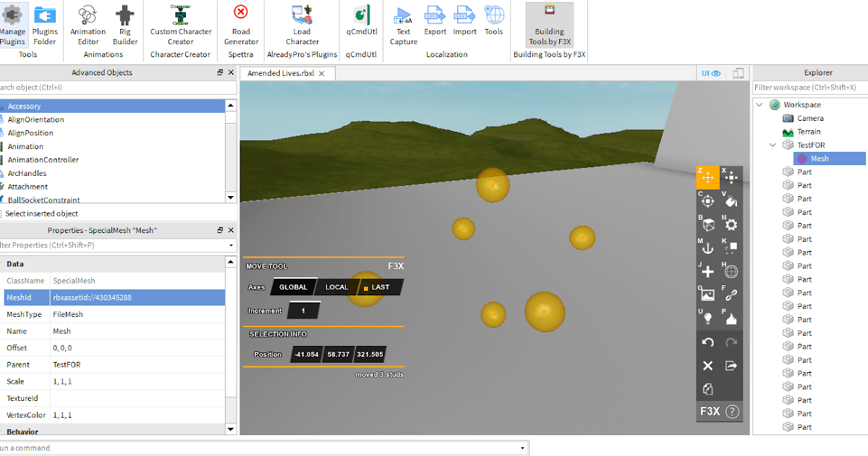The height and width of the screenshot is (456, 868).
Task: Collapse the TestFOR model node
Action: [773, 145]
